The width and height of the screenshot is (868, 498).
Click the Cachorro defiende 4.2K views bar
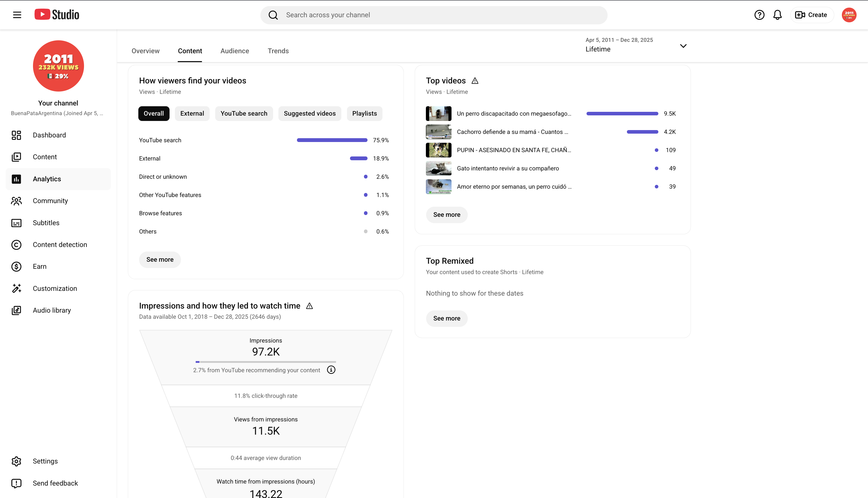point(642,132)
